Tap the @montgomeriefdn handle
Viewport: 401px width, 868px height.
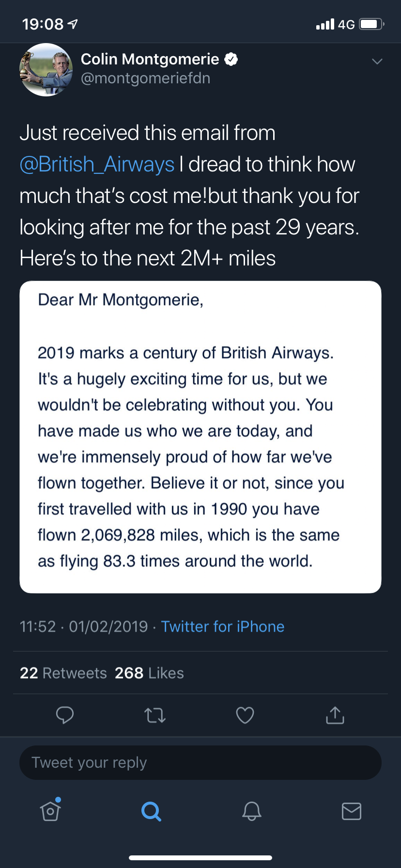tap(146, 78)
